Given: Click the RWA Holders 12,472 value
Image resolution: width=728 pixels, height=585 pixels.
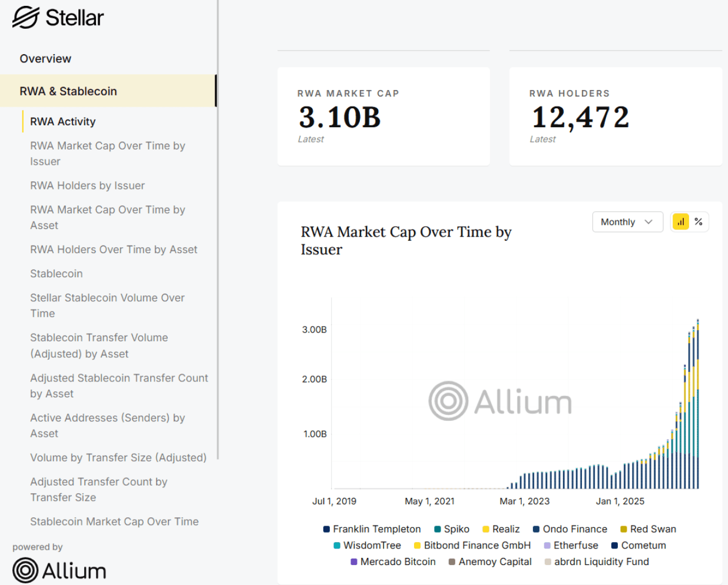Looking at the screenshot, I should click(x=580, y=117).
